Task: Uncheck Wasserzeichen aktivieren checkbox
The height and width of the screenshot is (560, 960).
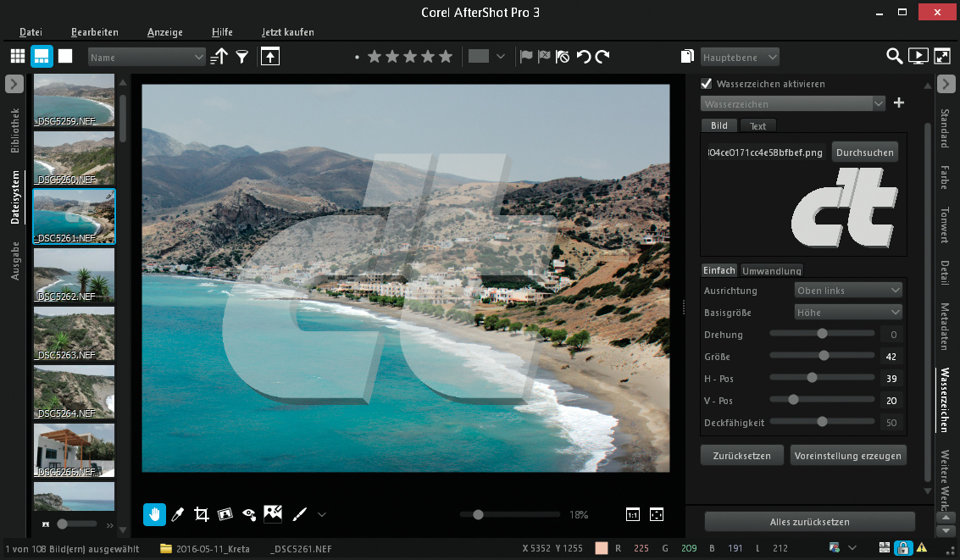Action: (x=706, y=84)
